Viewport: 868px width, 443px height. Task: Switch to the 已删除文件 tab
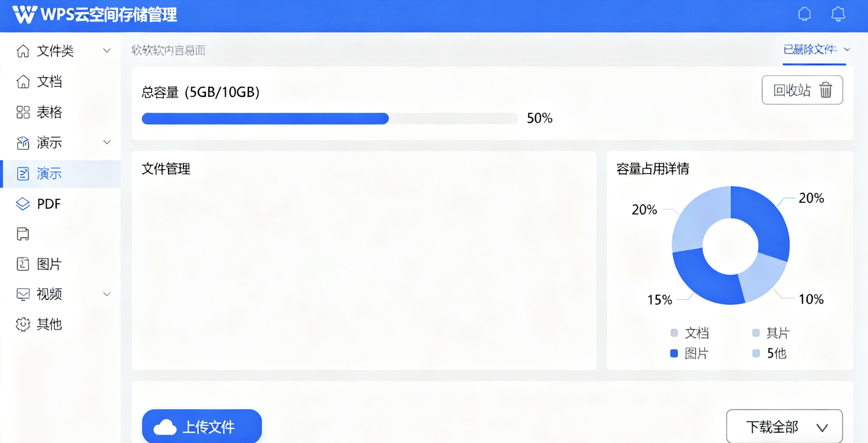(x=810, y=50)
